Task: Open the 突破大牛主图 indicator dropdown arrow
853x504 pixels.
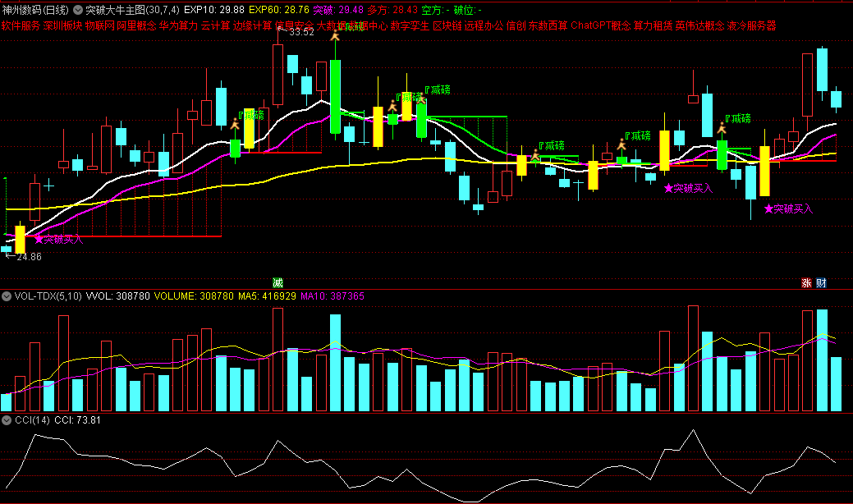Action: coord(78,10)
